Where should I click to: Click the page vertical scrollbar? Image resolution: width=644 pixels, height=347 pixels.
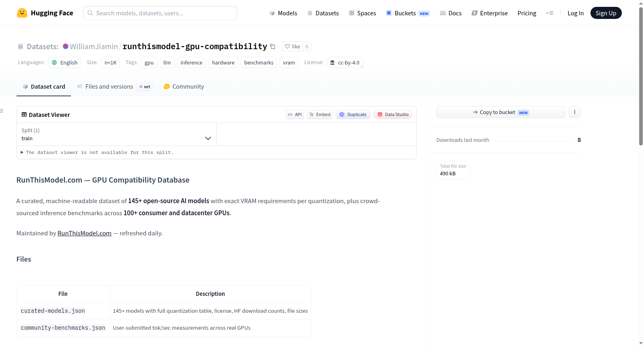(641, 76)
